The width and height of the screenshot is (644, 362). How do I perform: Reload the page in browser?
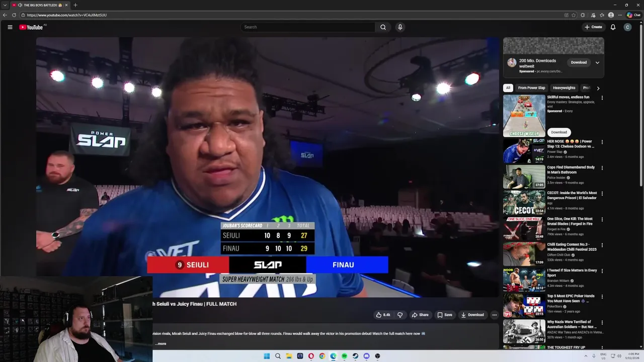pyautogui.click(x=14, y=15)
